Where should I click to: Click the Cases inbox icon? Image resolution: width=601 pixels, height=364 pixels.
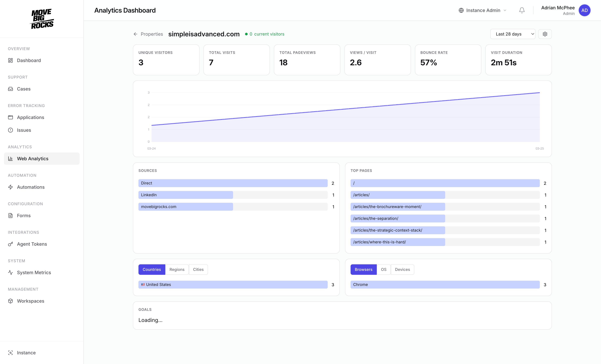(10, 89)
